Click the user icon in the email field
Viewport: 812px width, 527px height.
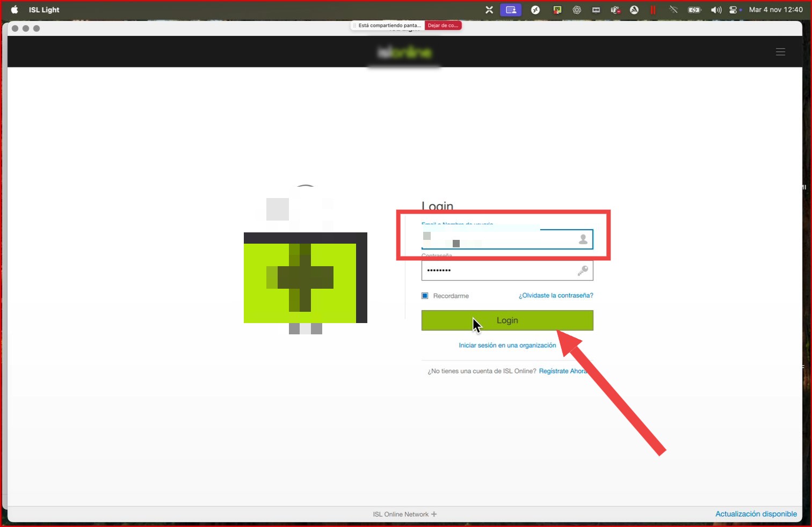(583, 239)
